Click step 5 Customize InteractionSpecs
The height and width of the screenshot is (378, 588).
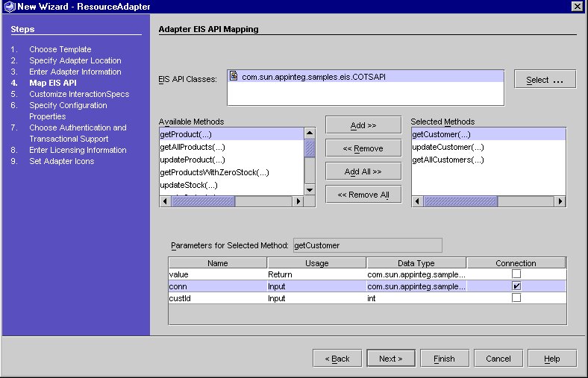point(79,94)
